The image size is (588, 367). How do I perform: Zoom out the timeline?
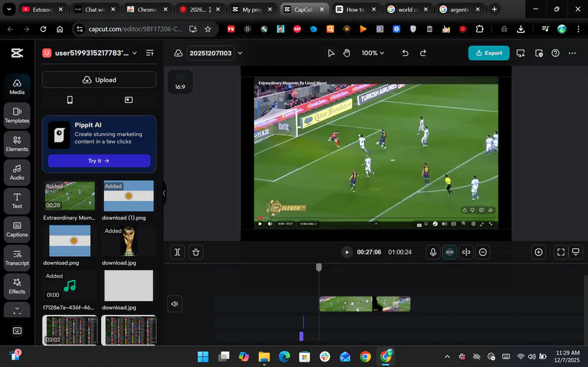click(483, 252)
